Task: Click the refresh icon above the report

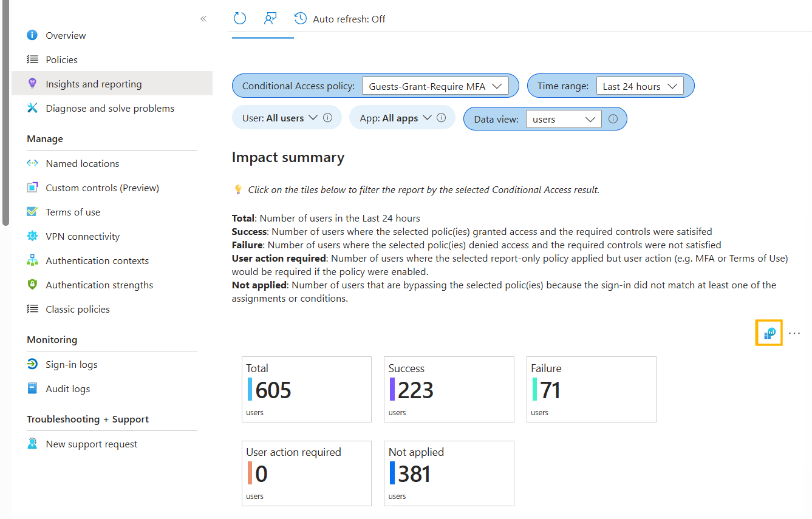Action: coord(239,18)
